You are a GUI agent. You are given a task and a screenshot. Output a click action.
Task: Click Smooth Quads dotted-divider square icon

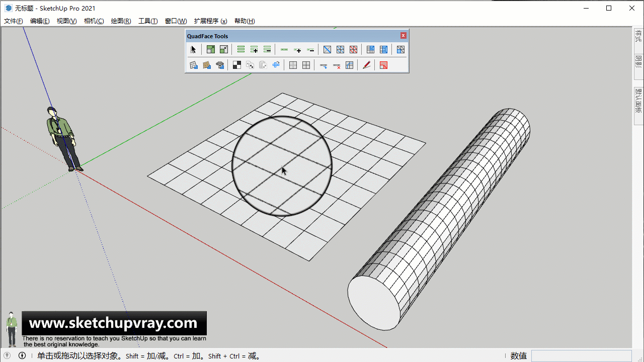click(x=293, y=65)
